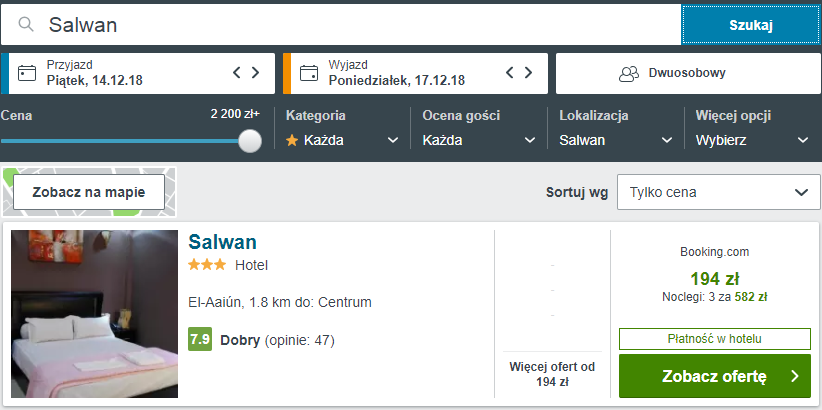This screenshot has width=822, height=410.
Task: Click the arrival calendar icon
Action: [x=28, y=73]
